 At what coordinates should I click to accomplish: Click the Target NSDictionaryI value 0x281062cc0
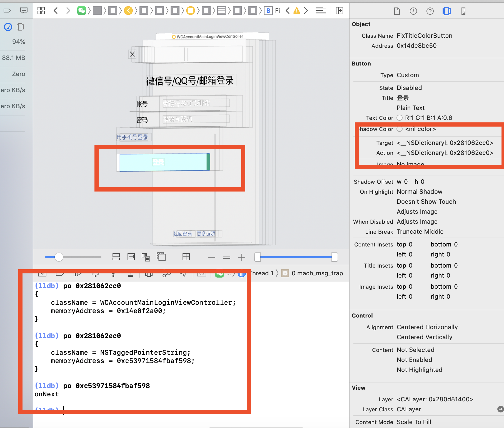click(x=445, y=143)
